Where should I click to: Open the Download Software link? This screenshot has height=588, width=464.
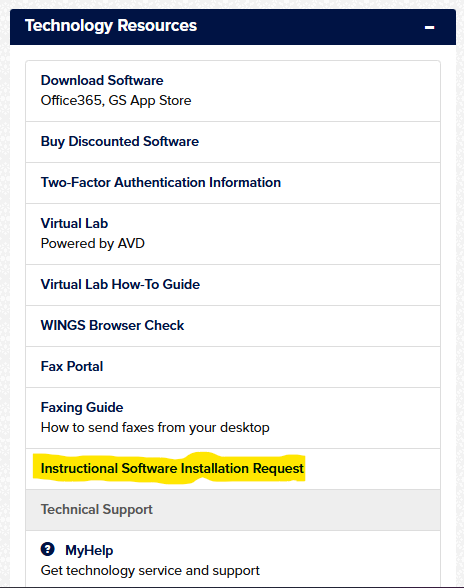102,80
